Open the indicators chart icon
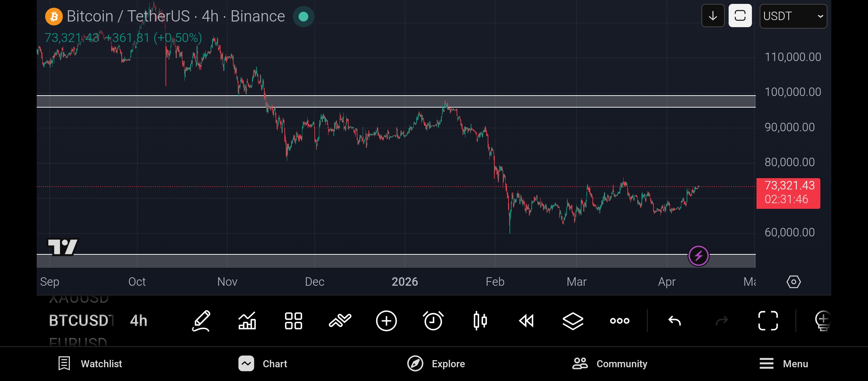Screen dimensions: 868x381 coord(247,321)
